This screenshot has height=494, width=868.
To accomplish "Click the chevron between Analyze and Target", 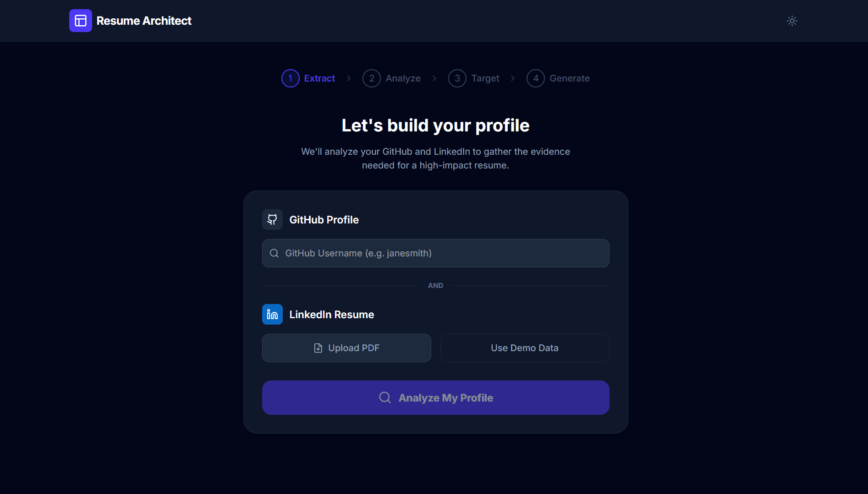I will (434, 78).
